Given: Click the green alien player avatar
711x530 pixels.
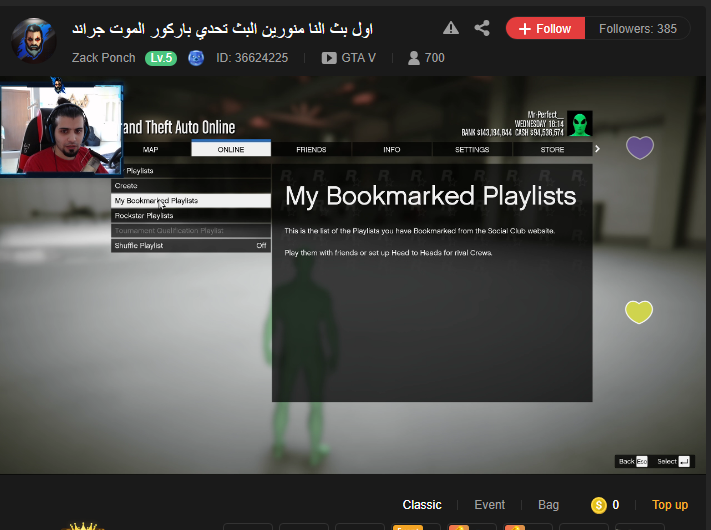Looking at the screenshot, I should pos(580,123).
